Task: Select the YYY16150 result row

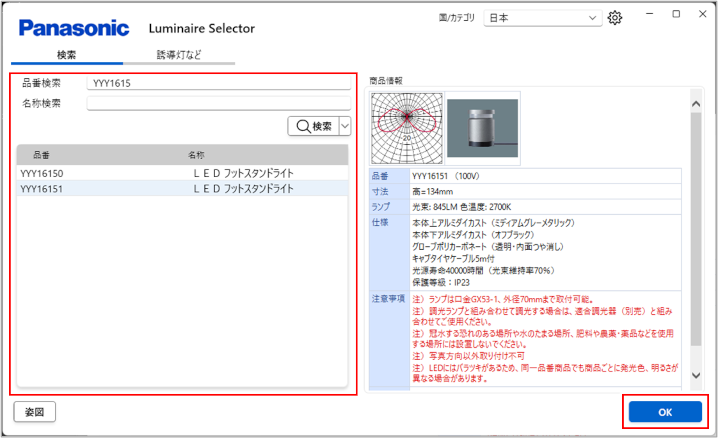Action: pos(182,173)
